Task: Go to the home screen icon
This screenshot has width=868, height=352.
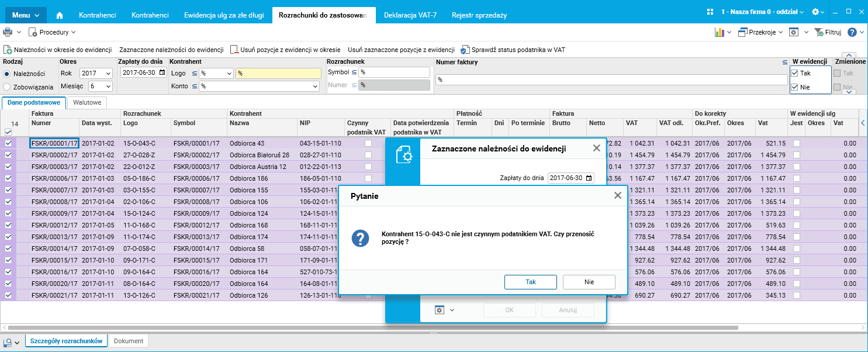Action: 60,15
